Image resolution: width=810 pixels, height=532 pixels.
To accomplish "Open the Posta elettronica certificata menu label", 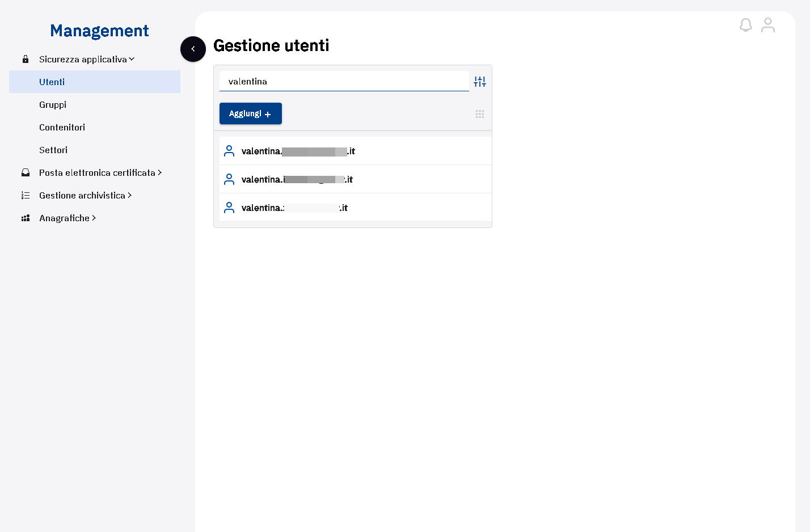I will (97, 172).
